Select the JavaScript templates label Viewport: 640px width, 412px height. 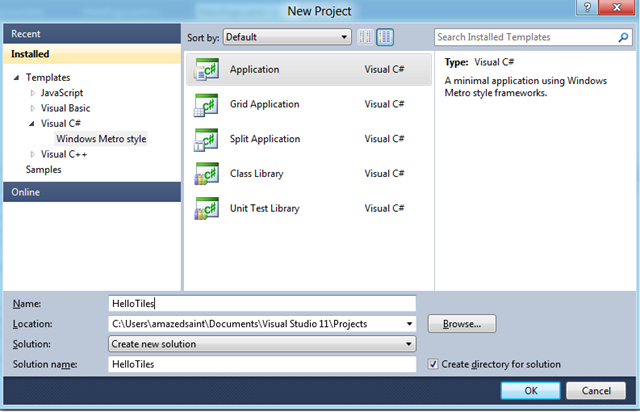(62, 93)
